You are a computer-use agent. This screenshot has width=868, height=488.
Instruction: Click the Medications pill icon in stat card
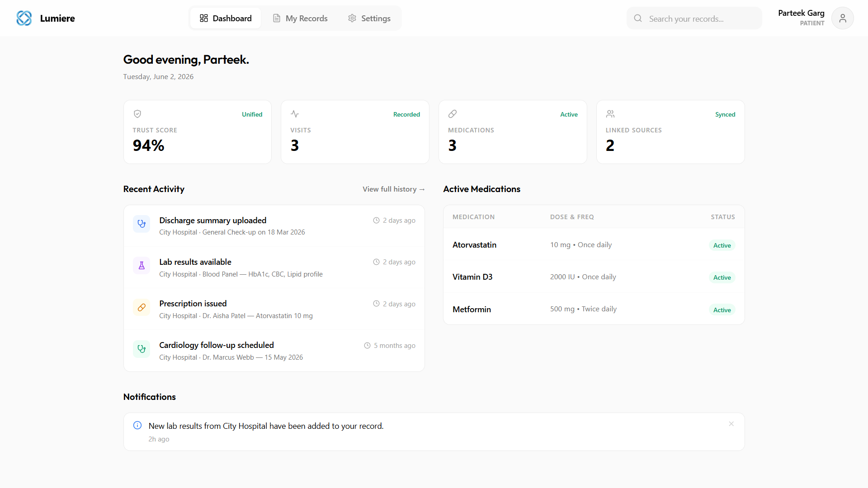(x=453, y=114)
